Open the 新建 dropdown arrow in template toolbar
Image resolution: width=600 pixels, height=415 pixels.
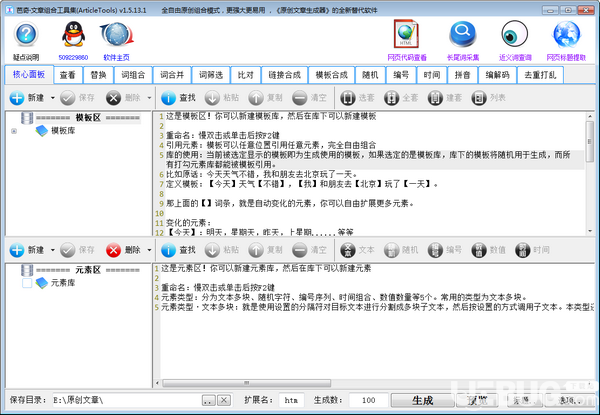(x=53, y=98)
